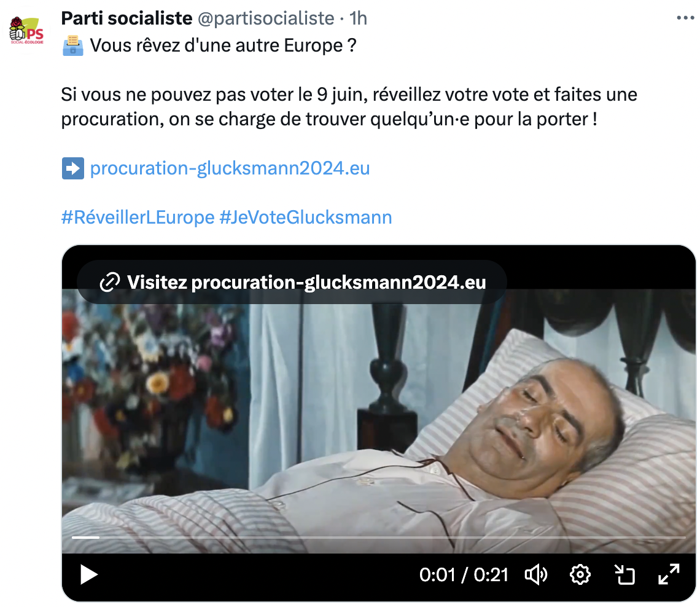Open the tweet's 1h timestamp

(358, 18)
